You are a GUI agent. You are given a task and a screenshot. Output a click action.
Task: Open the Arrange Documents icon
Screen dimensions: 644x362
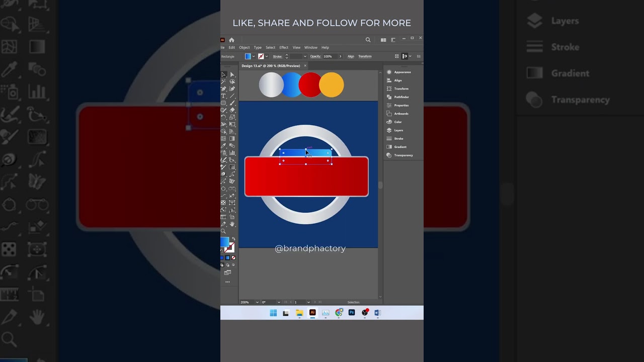point(383,40)
